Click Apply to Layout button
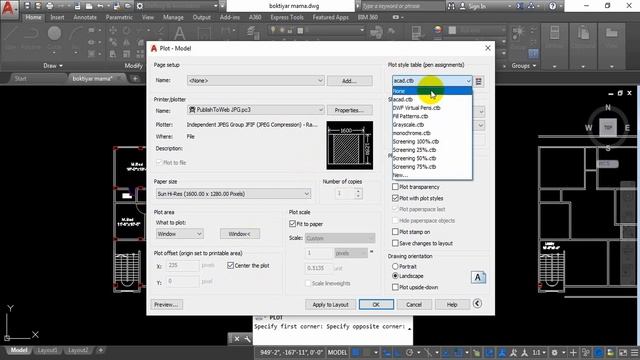The width and height of the screenshot is (640, 360). (x=330, y=304)
